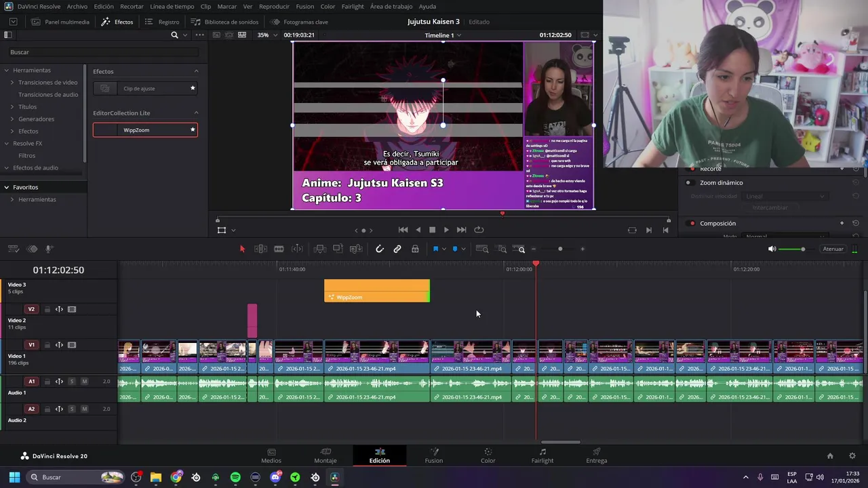Toggle auto select on Video 2 track
This screenshot has width=868, height=488.
pyautogui.click(x=59, y=309)
